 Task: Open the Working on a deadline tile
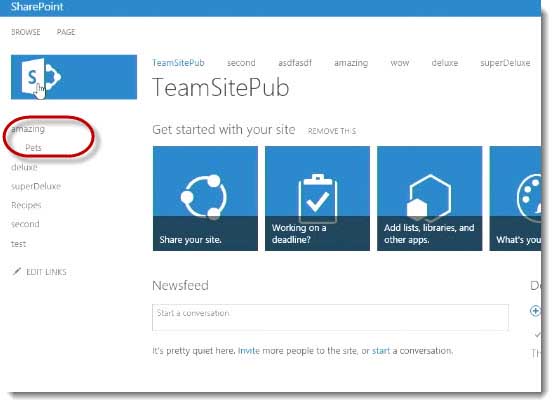(317, 198)
